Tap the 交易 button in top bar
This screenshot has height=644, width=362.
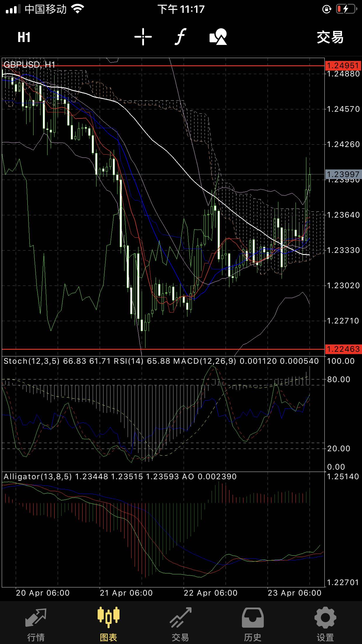click(330, 37)
